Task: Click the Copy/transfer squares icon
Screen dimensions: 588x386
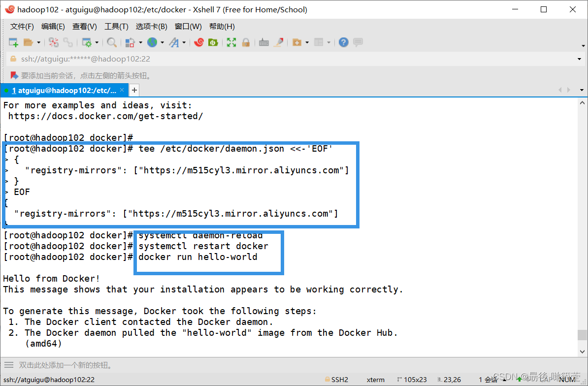Action: (130, 42)
